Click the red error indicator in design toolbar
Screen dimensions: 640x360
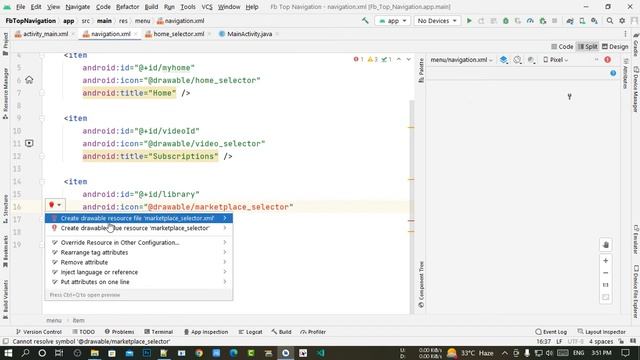click(x=607, y=60)
